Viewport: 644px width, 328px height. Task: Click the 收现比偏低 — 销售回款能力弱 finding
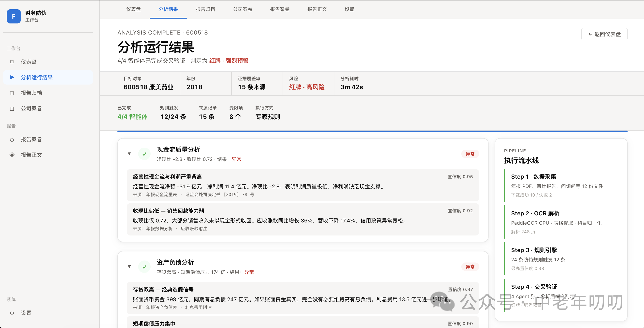click(303, 219)
